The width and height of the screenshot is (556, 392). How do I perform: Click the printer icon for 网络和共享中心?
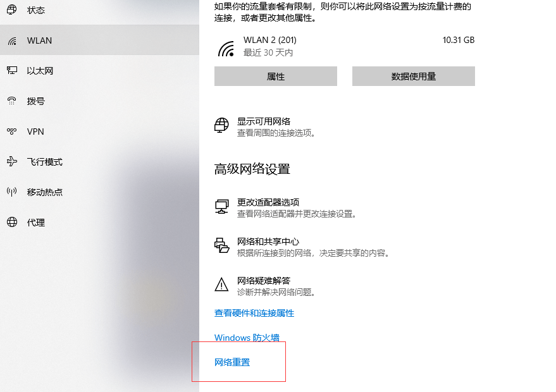[221, 245]
